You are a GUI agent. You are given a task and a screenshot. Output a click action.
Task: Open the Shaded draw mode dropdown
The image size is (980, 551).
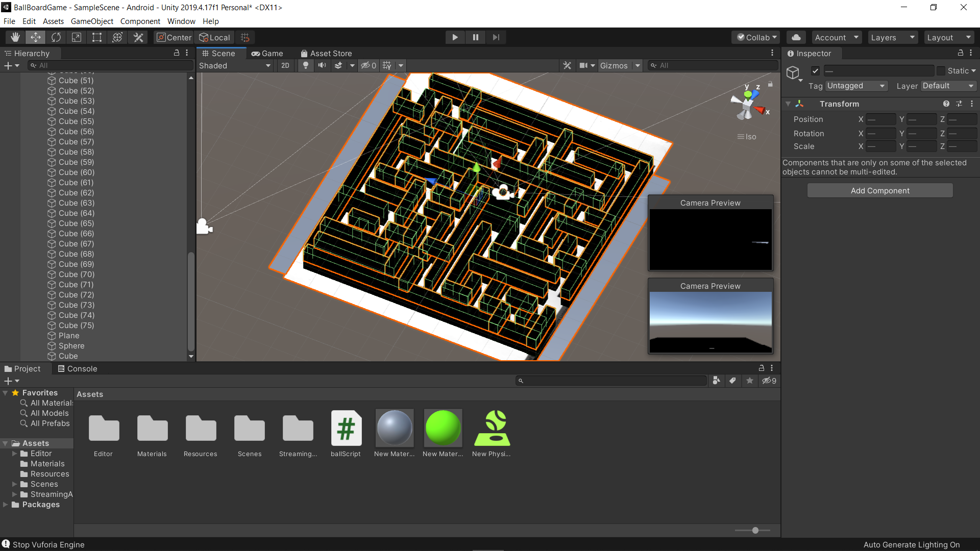[x=235, y=65]
